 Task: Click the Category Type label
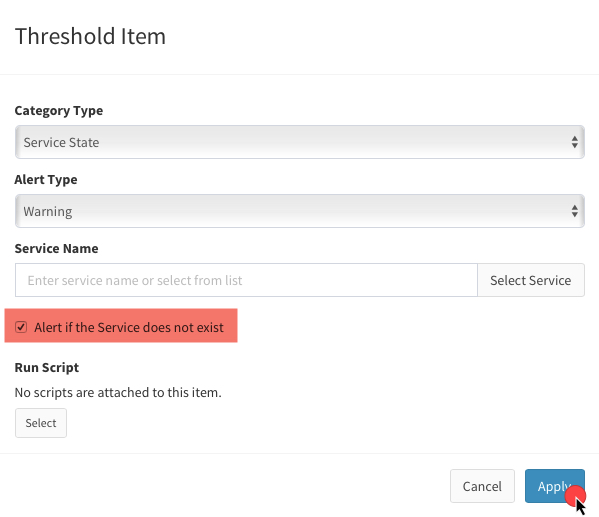pos(59,110)
